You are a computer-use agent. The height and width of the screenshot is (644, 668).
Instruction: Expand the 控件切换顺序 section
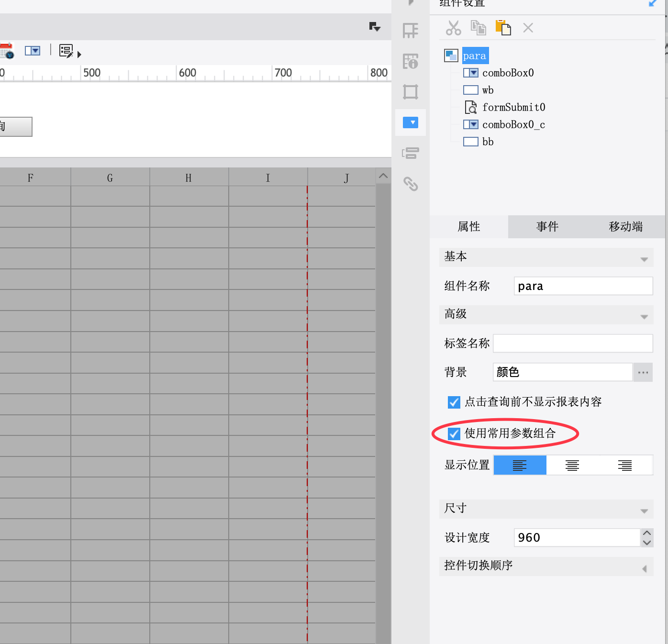coord(644,568)
